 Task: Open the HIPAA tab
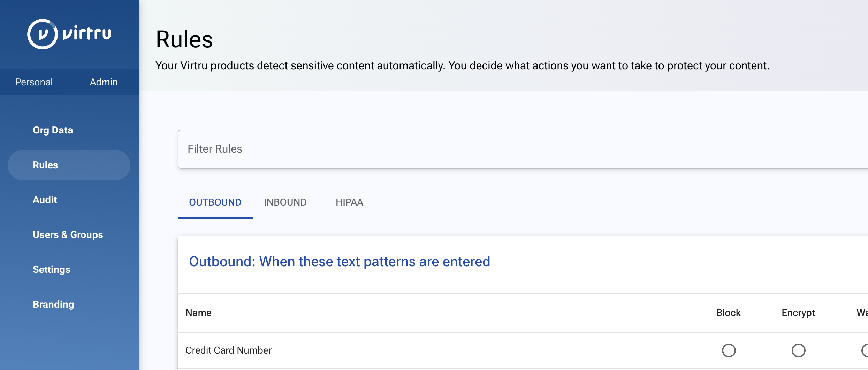350,202
